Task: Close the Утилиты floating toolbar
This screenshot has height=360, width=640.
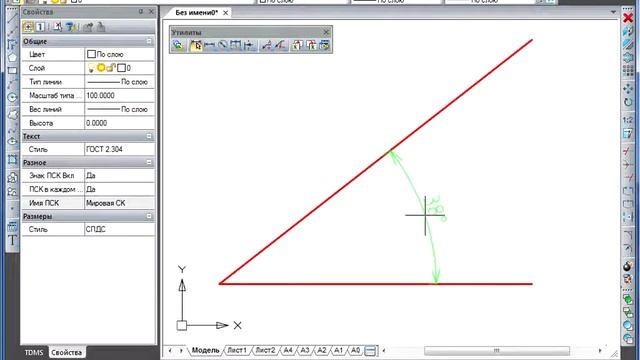Action: pyautogui.click(x=326, y=32)
